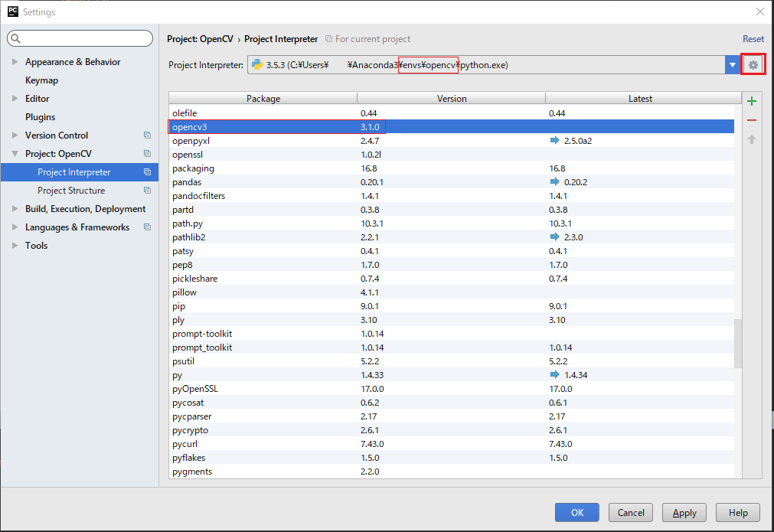
Task: Open the Plugins settings page
Action: [40, 117]
